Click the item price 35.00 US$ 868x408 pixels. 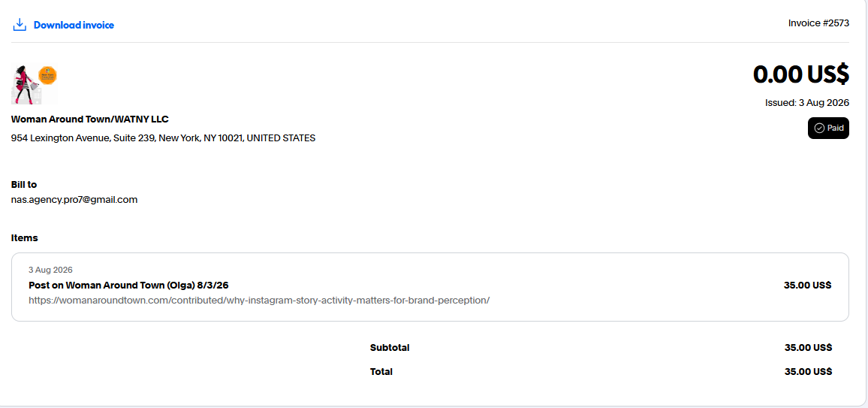pos(808,286)
